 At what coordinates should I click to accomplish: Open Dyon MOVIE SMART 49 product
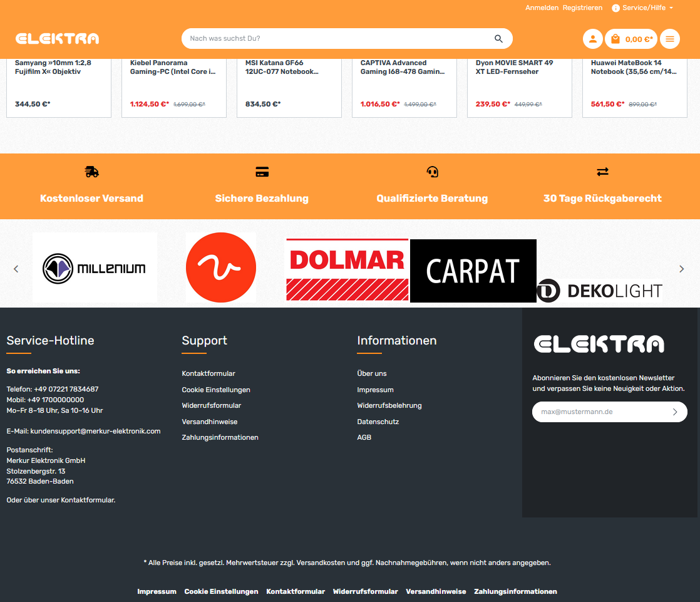pos(519,88)
